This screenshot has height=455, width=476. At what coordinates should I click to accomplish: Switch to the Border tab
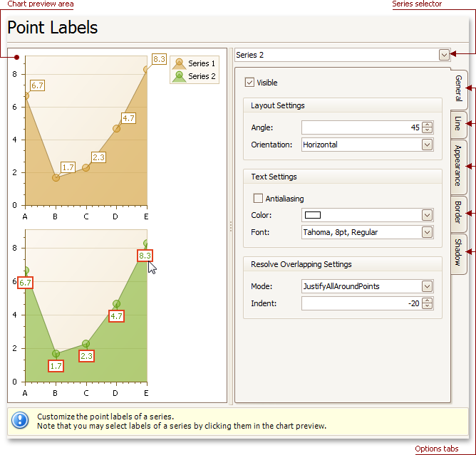click(x=458, y=213)
